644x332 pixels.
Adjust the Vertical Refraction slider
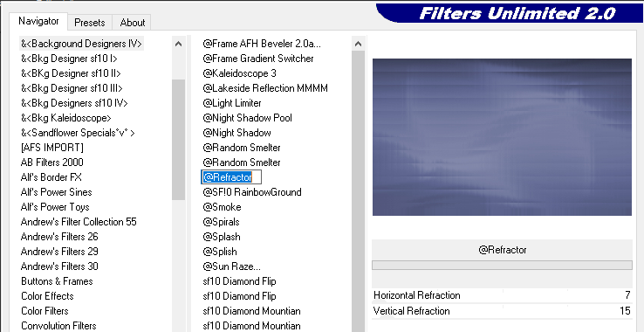502,311
